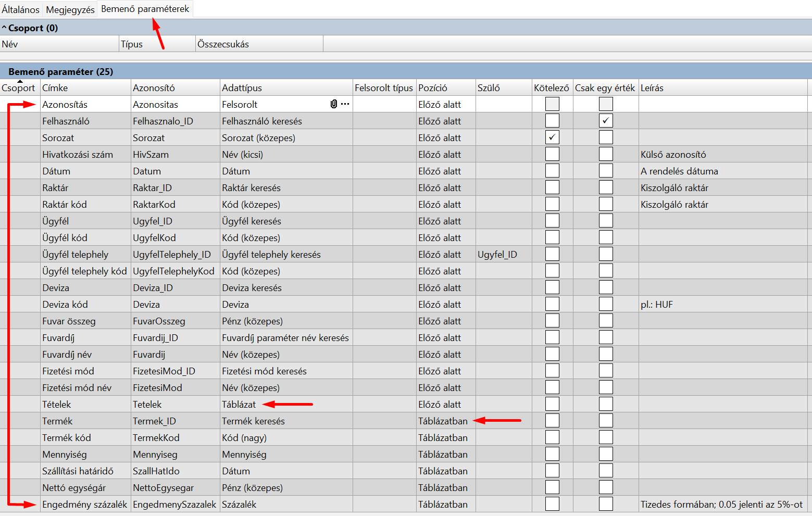Click the Leírás column header
This screenshot has width=812, height=516.
[x=723, y=87]
